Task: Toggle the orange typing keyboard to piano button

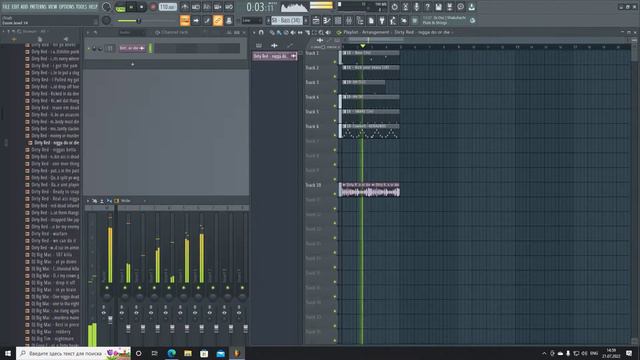Action: (185, 20)
